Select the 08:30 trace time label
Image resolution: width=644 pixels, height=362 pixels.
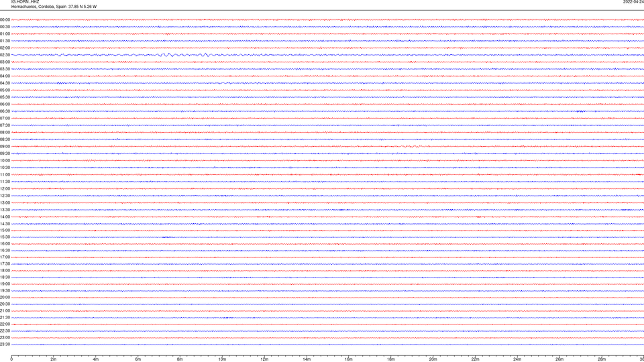pyautogui.click(x=5, y=139)
